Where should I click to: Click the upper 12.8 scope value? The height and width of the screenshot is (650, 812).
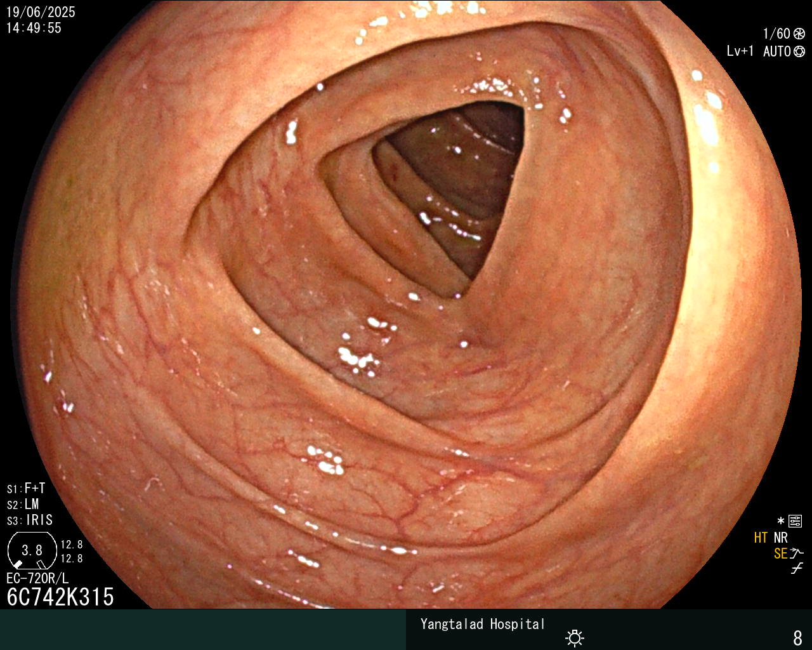(x=72, y=545)
